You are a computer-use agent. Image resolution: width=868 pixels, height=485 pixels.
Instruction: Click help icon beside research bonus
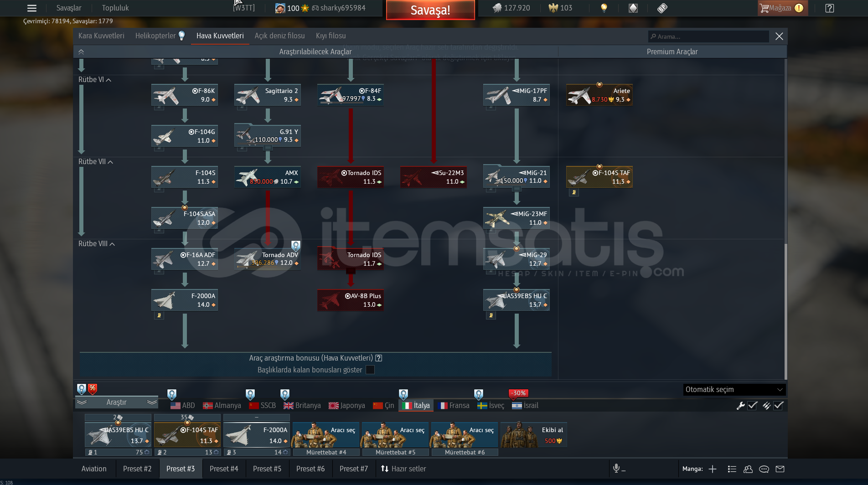click(379, 358)
